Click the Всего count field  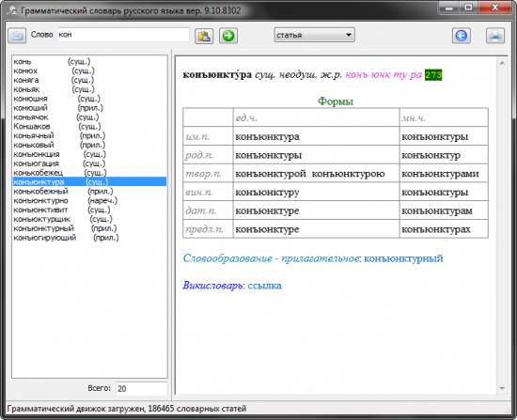click(x=141, y=388)
